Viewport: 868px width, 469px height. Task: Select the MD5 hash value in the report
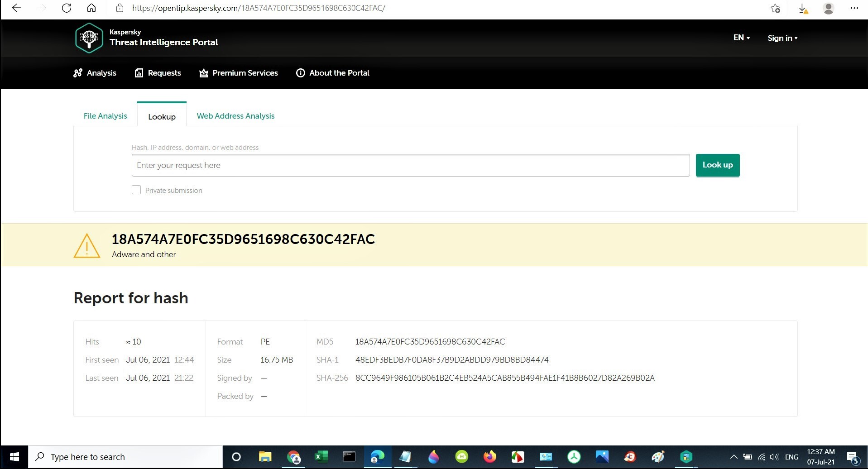coord(430,342)
